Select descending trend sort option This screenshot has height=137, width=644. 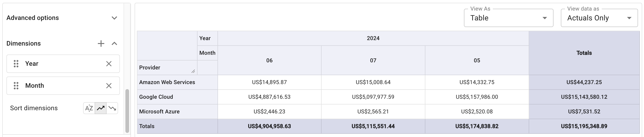(112, 108)
